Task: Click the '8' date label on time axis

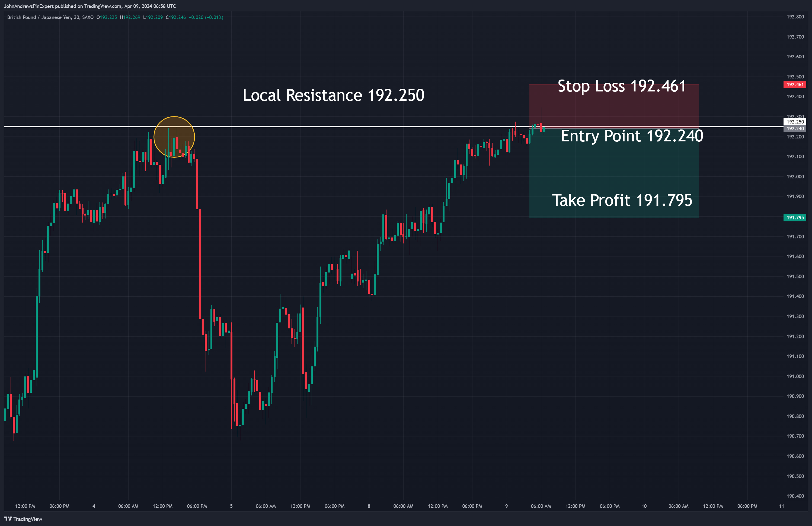Action: [x=369, y=506]
